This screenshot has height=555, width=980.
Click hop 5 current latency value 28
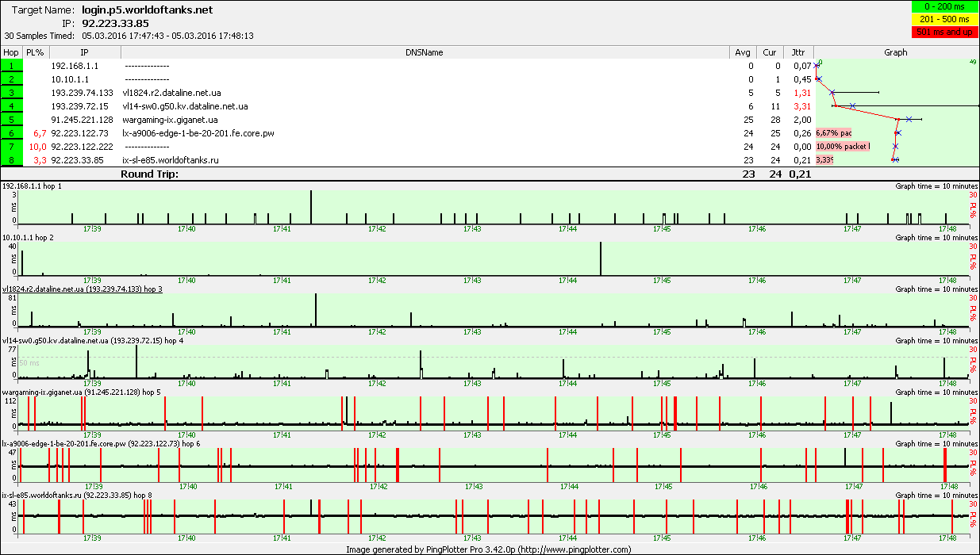775,120
